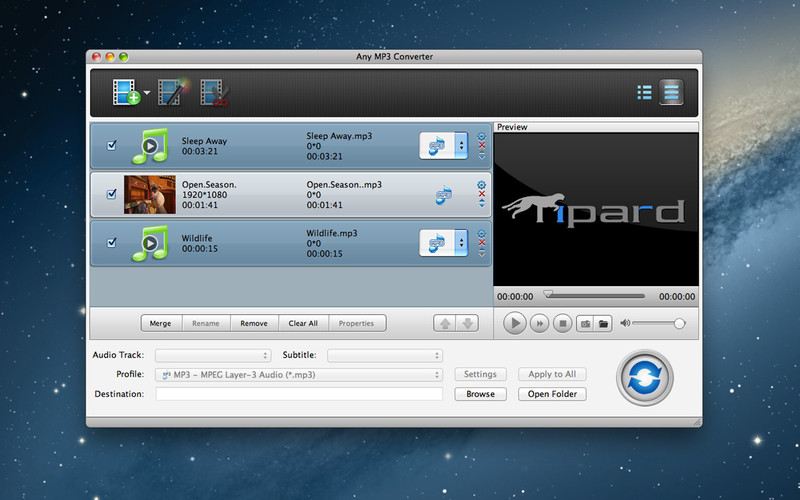Viewport: 800px width, 500px height.
Task: Play the Sleep Away music thumbnail
Action: (150, 146)
